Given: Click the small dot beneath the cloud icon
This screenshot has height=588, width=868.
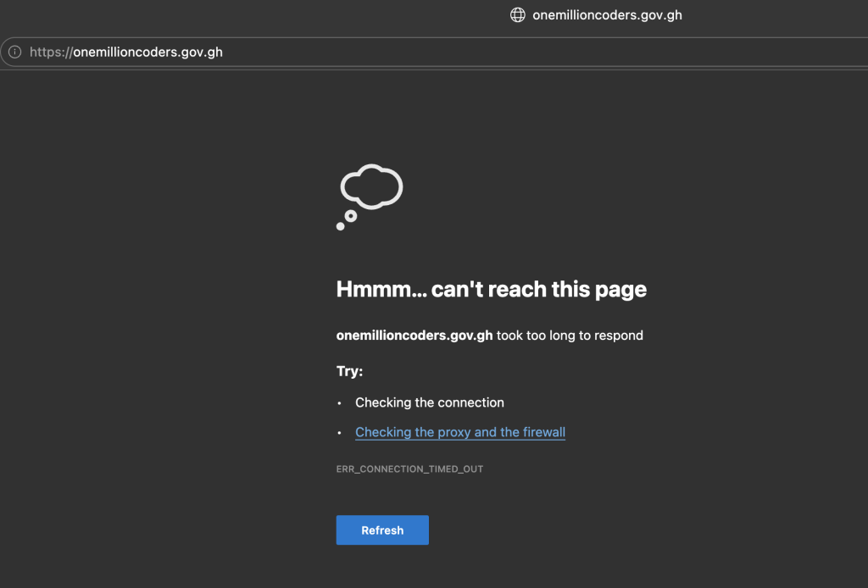Looking at the screenshot, I should 341,226.
